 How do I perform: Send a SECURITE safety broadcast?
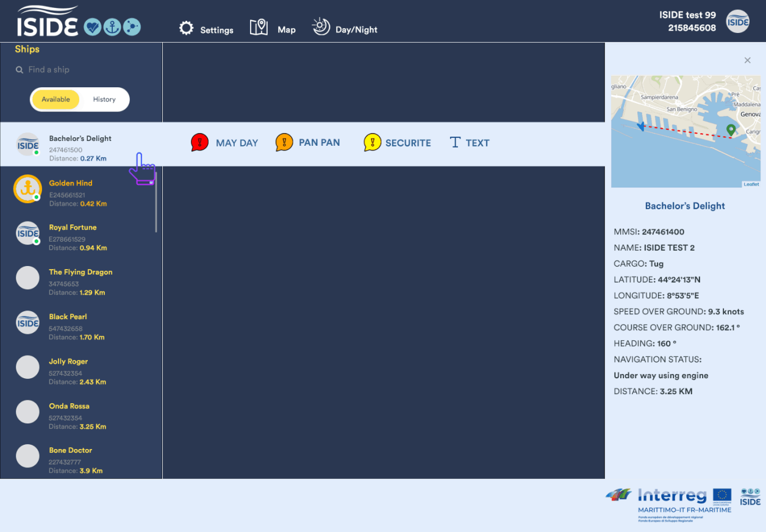(x=398, y=143)
